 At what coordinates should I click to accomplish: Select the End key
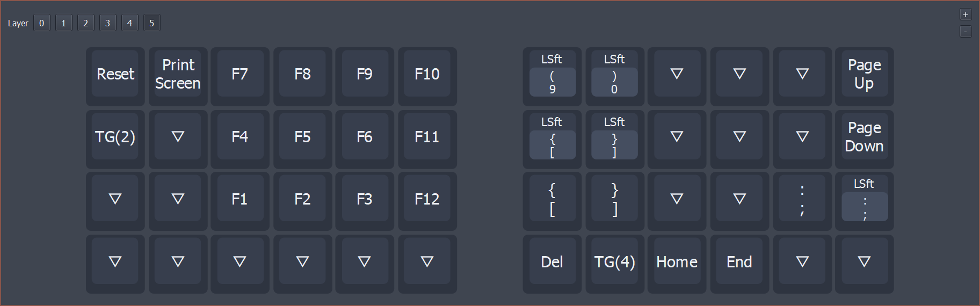click(x=739, y=262)
